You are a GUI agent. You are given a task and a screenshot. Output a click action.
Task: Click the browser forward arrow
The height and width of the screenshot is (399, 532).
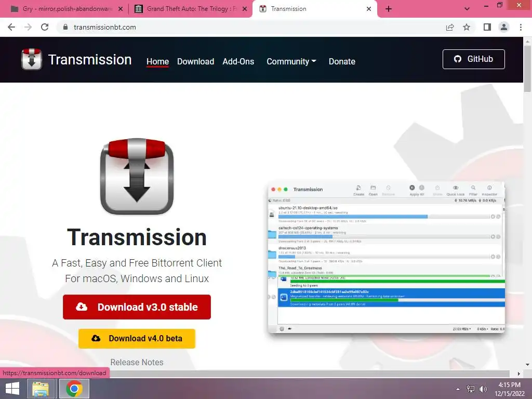coord(28,27)
